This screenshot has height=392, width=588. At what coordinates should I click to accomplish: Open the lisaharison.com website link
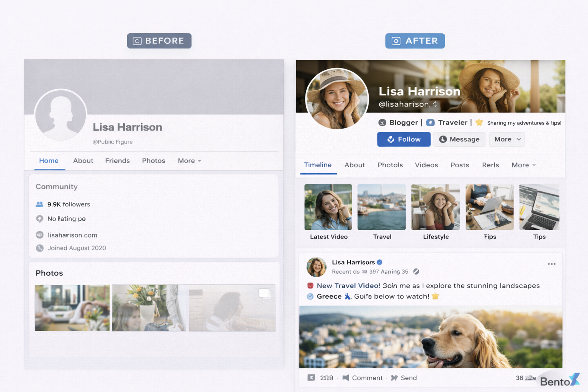(x=72, y=235)
